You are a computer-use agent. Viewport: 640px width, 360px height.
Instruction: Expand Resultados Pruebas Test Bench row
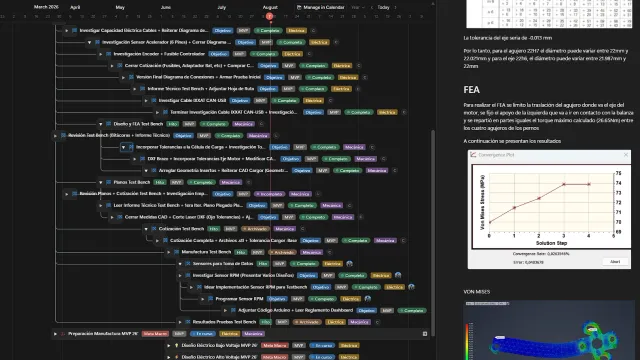tap(180, 322)
